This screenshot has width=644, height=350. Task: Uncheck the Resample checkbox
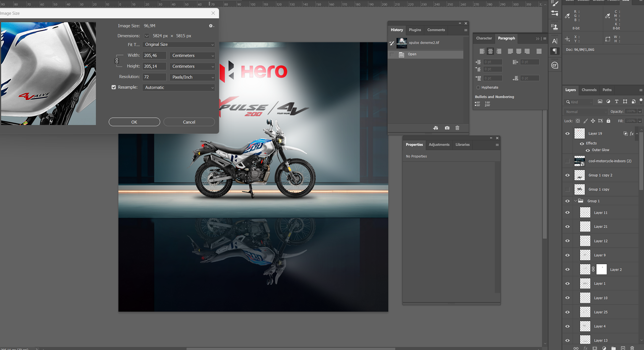pos(114,87)
